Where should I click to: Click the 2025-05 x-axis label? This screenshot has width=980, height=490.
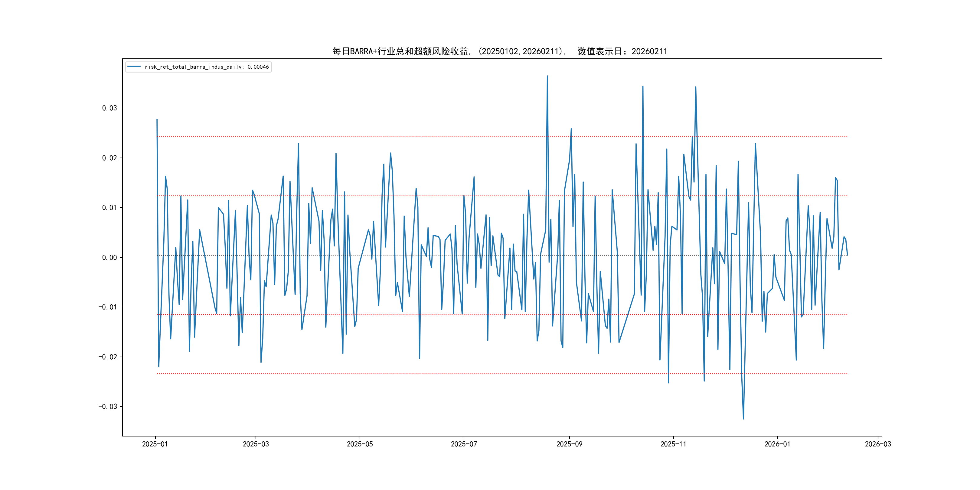(x=360, y=444)
